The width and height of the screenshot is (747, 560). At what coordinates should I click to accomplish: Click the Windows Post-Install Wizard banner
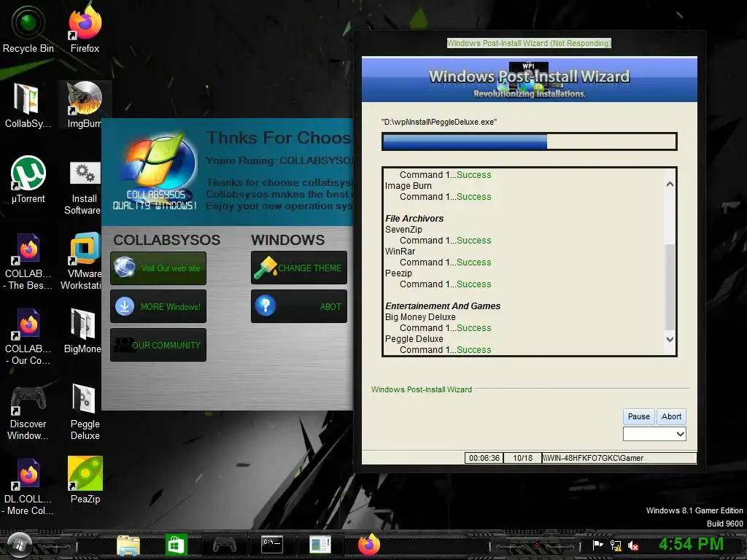[530, 80]
